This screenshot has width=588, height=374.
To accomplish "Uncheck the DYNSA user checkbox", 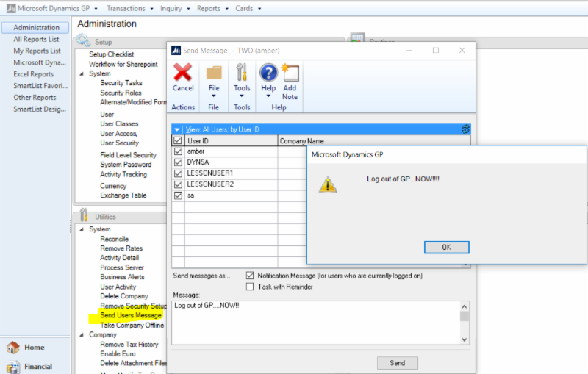I will coord(178,162).
